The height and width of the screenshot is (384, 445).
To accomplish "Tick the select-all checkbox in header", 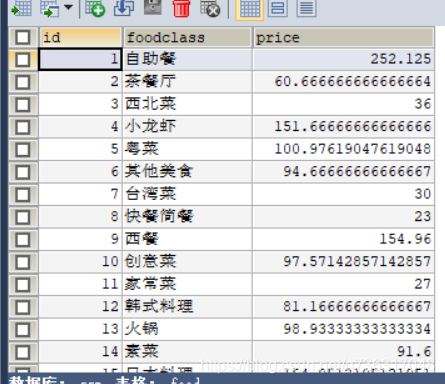I will (x=23, y=37).
